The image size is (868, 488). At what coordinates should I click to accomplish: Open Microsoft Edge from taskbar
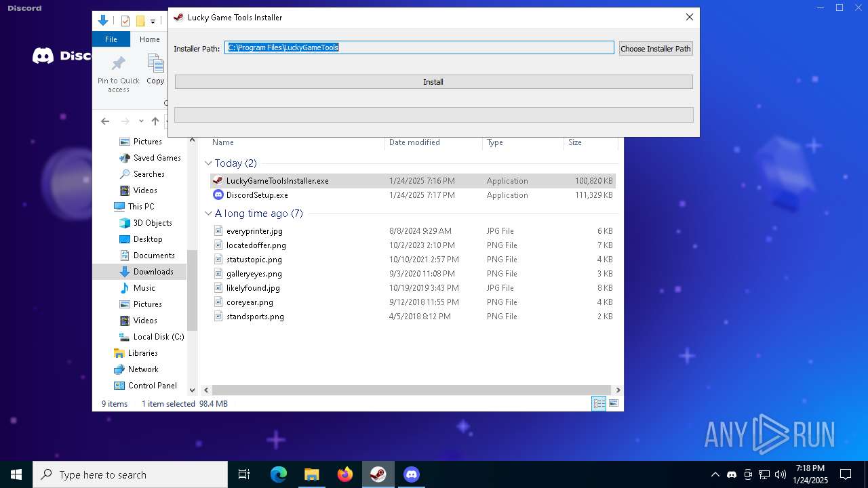pyautogui.click(x=279, y=474)
